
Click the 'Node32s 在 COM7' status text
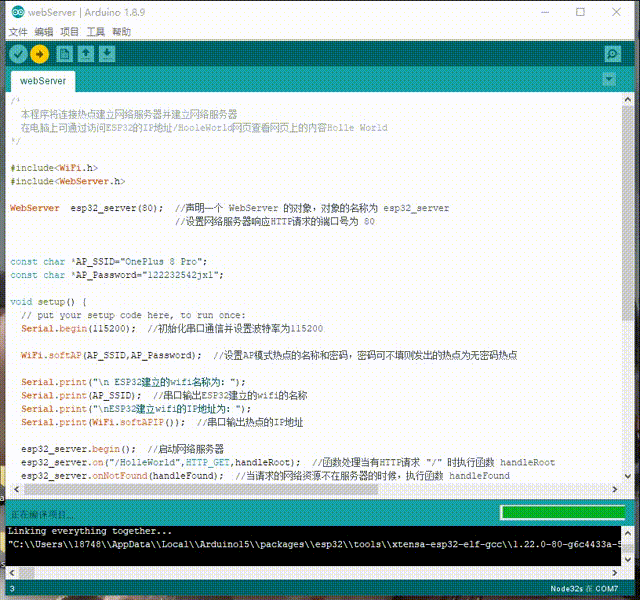584,589
